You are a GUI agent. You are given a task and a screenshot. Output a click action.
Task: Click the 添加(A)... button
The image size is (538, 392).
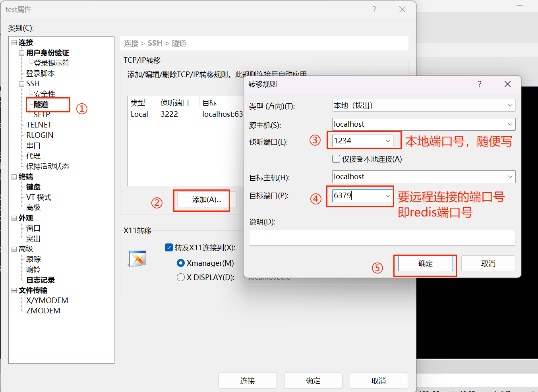click(x=207, y=200)
